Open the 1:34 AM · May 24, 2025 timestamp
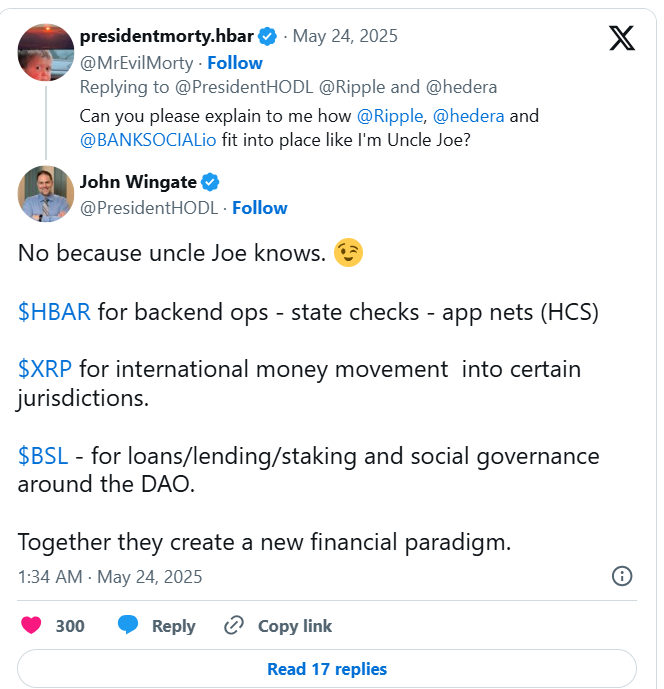This screenshot has height=689, width=664. [110, 577]
